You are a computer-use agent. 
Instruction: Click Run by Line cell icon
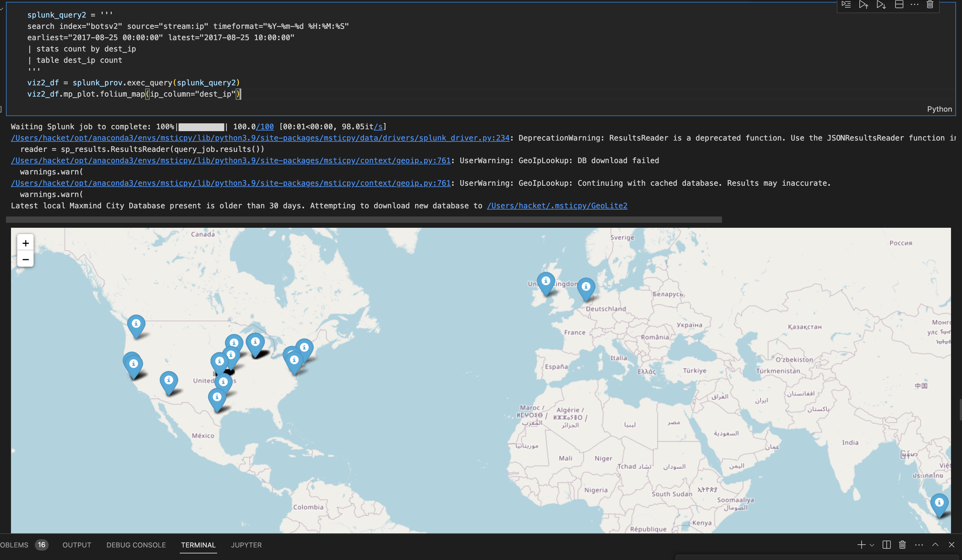846,5
